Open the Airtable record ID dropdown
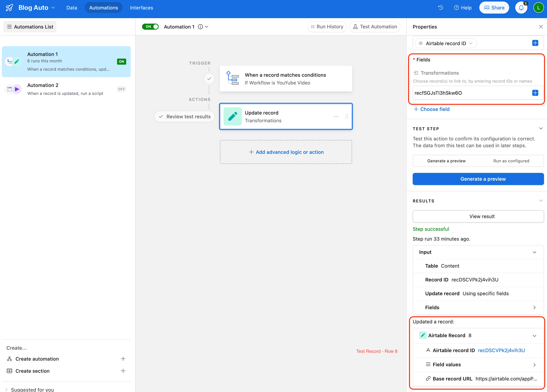The height and width of the screenshot is (392, 547). tap(446, 43)
